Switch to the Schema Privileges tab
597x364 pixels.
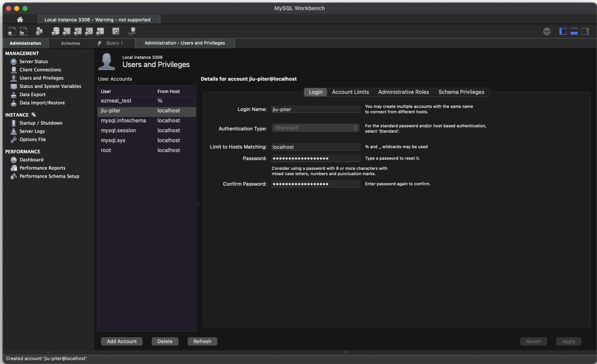click(461, 92)
